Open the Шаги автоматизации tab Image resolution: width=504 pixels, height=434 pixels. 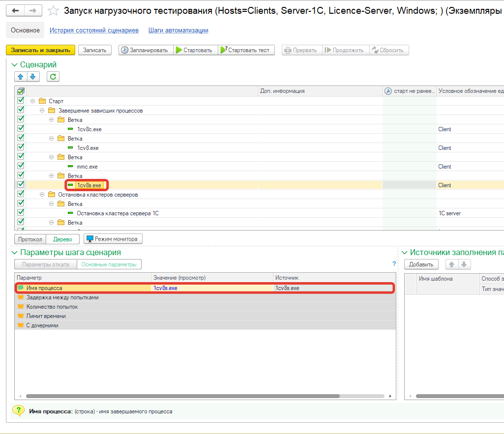pyautogui.click(x=178, y=30)
